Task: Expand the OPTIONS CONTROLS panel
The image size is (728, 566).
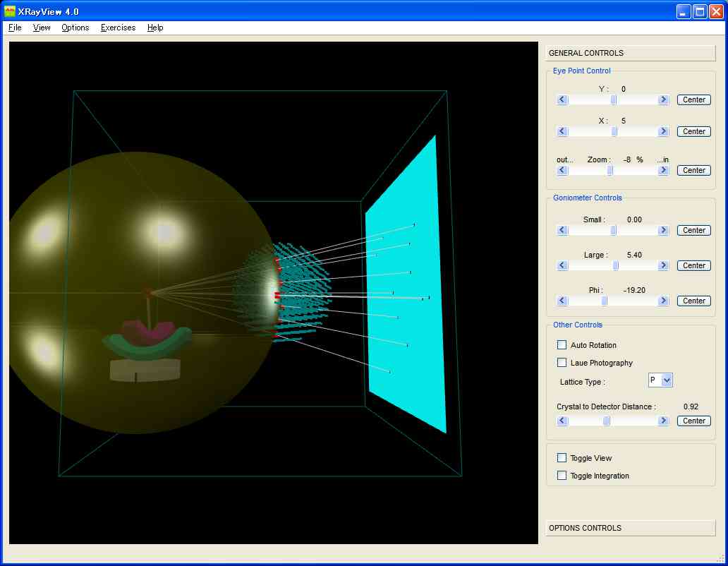Action: tap(630, 528)
